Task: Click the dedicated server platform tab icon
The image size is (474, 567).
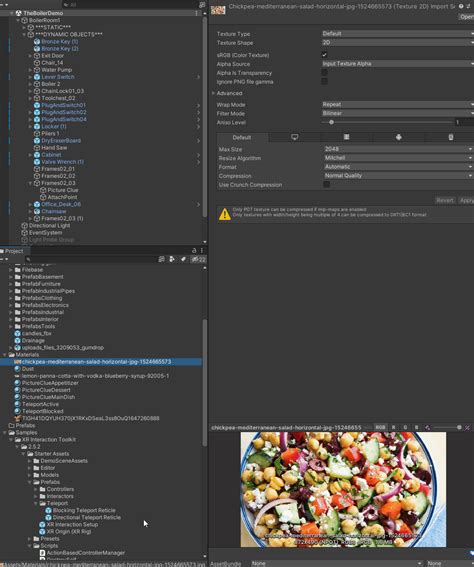Action: click(x=346, y=137)
